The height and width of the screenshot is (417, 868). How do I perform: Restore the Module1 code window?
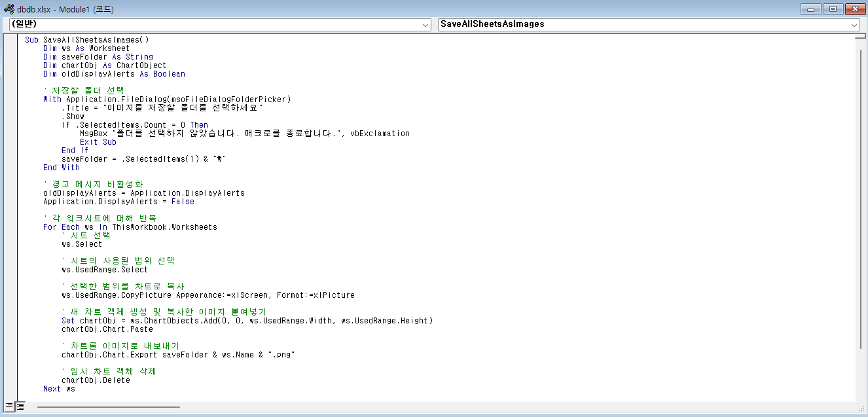point(833,9)
